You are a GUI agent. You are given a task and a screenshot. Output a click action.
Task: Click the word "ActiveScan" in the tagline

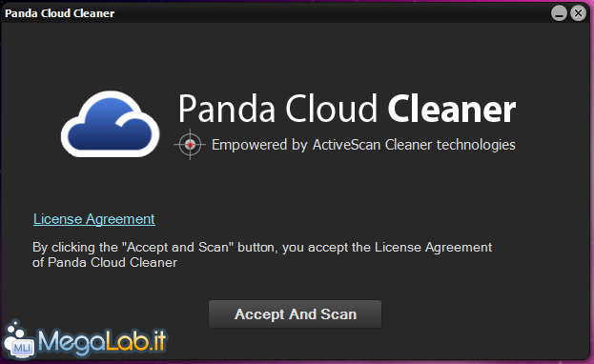pos(346,145)
